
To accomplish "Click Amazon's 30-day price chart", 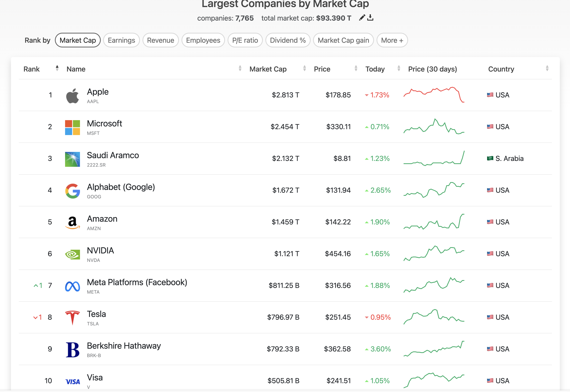I will tap(434, 222).
